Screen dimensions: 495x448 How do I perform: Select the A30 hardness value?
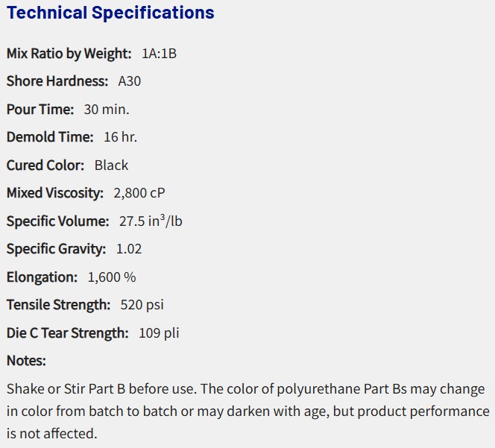coord(129,81)
